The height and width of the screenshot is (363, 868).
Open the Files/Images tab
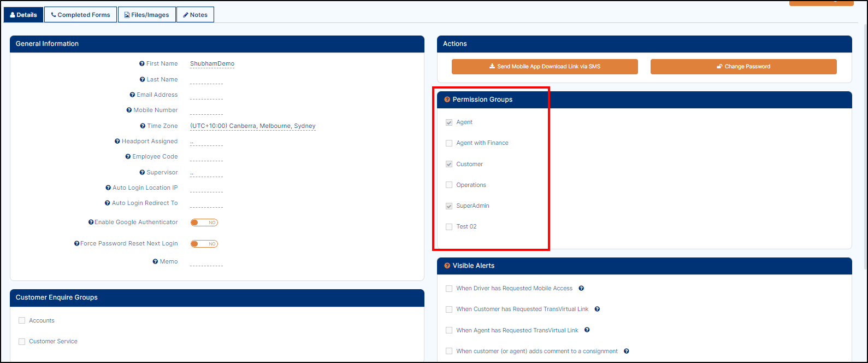coord(146,15)
